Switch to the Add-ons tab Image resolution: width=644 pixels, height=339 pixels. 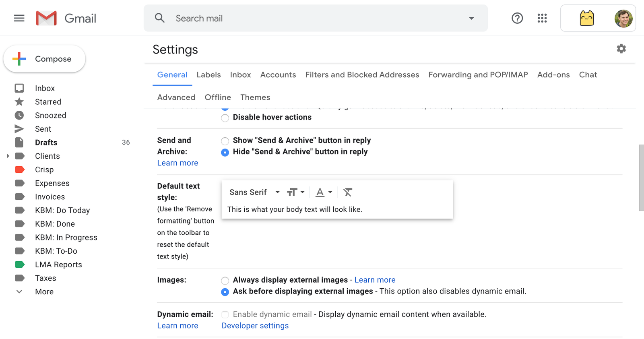click(553, 75)
